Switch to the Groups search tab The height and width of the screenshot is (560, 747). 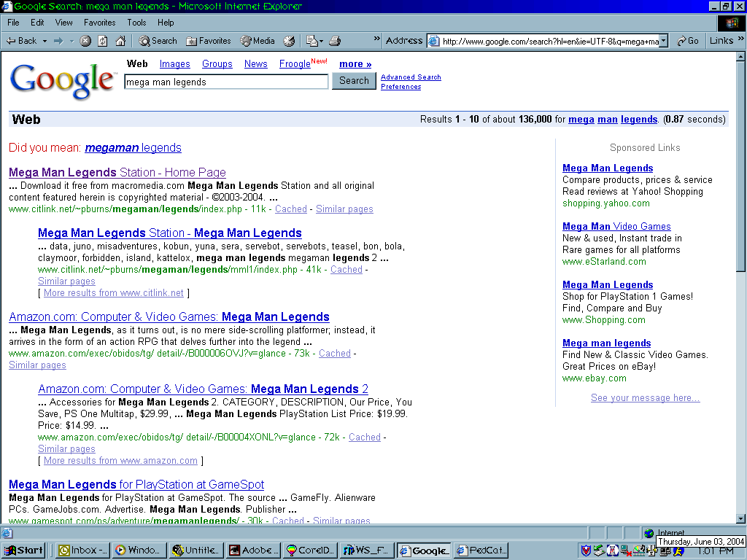point(217,64)
